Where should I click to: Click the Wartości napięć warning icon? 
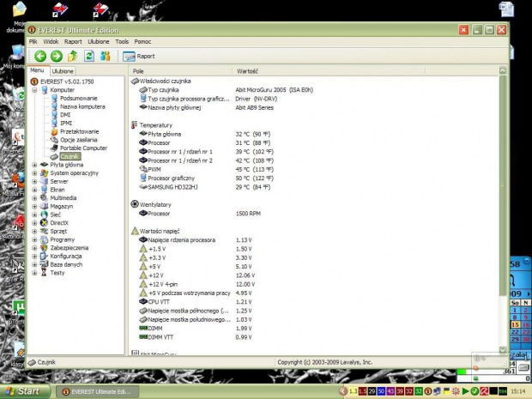click(135, 231)
